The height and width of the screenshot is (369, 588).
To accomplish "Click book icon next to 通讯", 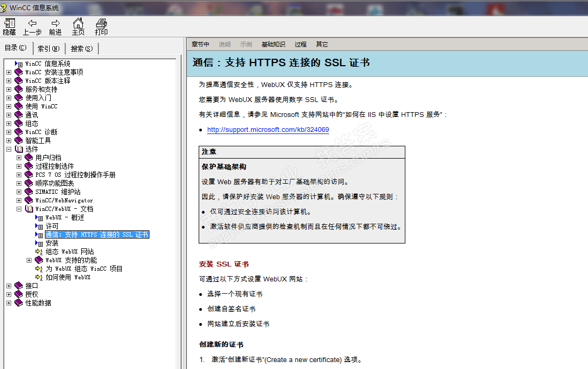I will click(19, 115).
